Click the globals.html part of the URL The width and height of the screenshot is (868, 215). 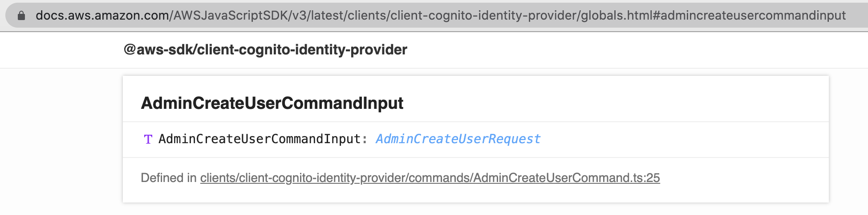(x=617, y=16)
